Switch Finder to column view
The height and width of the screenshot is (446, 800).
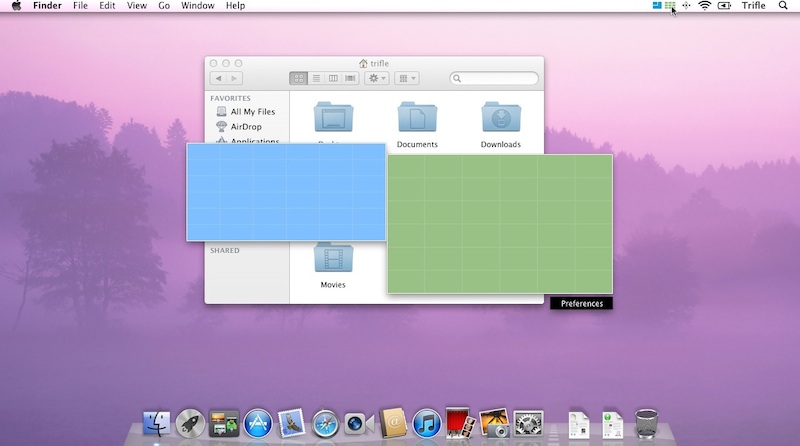click(x=333, y=78)
